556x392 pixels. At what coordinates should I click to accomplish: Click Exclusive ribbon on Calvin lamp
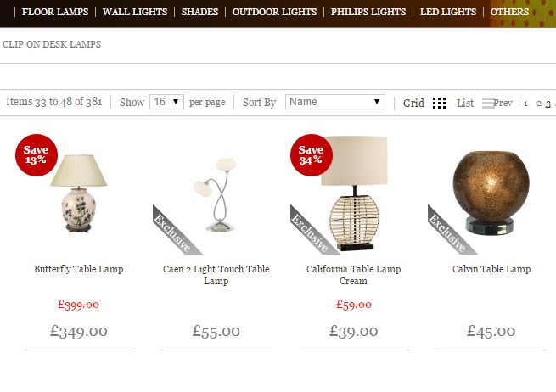(447, 231)
